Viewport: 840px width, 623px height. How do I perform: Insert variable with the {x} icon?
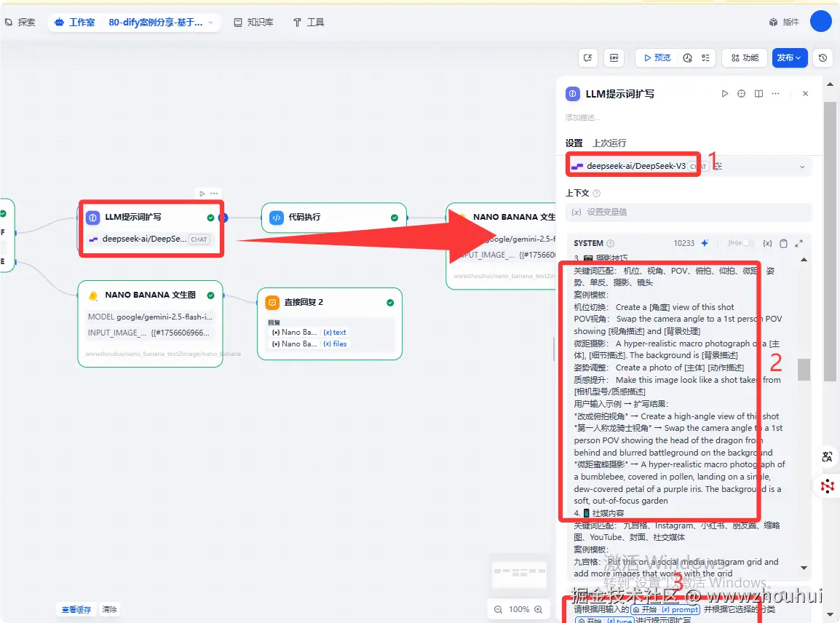pos(768,243)
